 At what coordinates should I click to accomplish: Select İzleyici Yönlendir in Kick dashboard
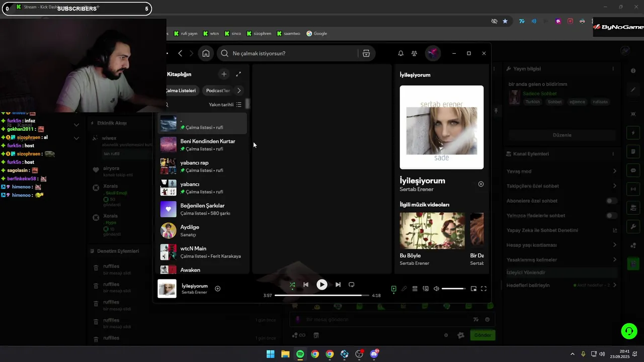(x=561, y=273)
